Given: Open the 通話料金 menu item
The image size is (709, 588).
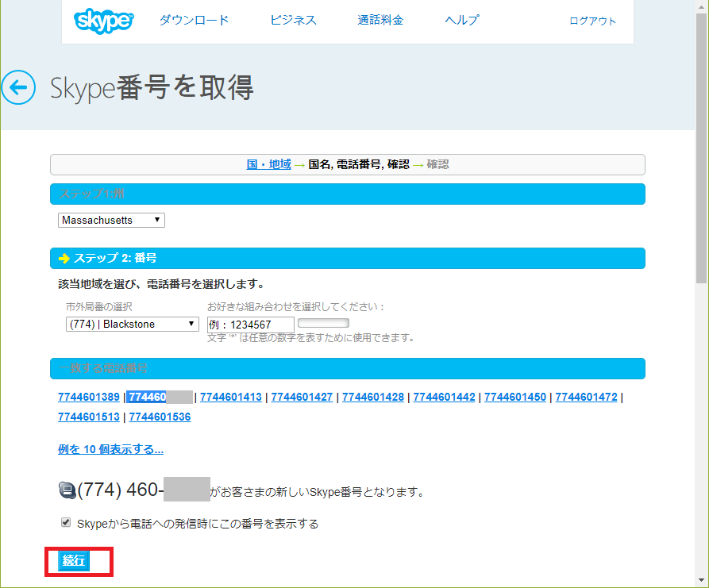Looking at the screenshot, I should [x=380, y=21].
